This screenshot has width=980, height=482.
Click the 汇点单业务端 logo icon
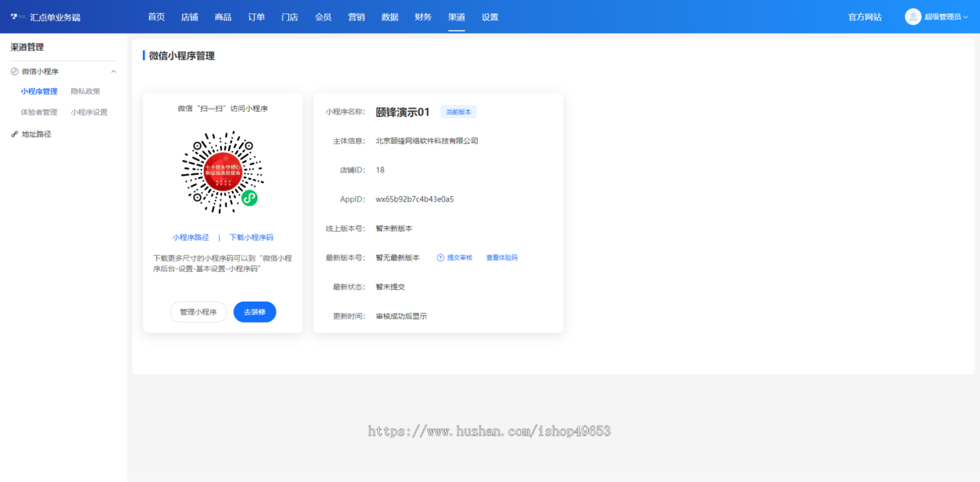[16, 16]
